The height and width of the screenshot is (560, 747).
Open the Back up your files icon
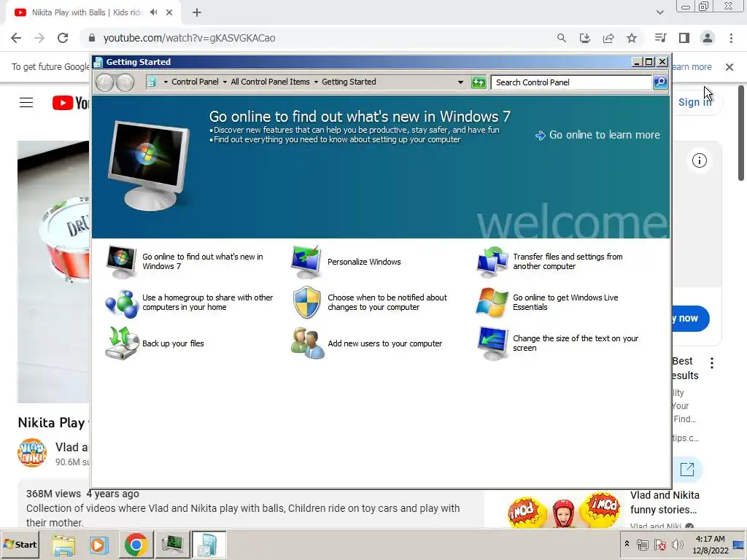click(x=122, y=343)
